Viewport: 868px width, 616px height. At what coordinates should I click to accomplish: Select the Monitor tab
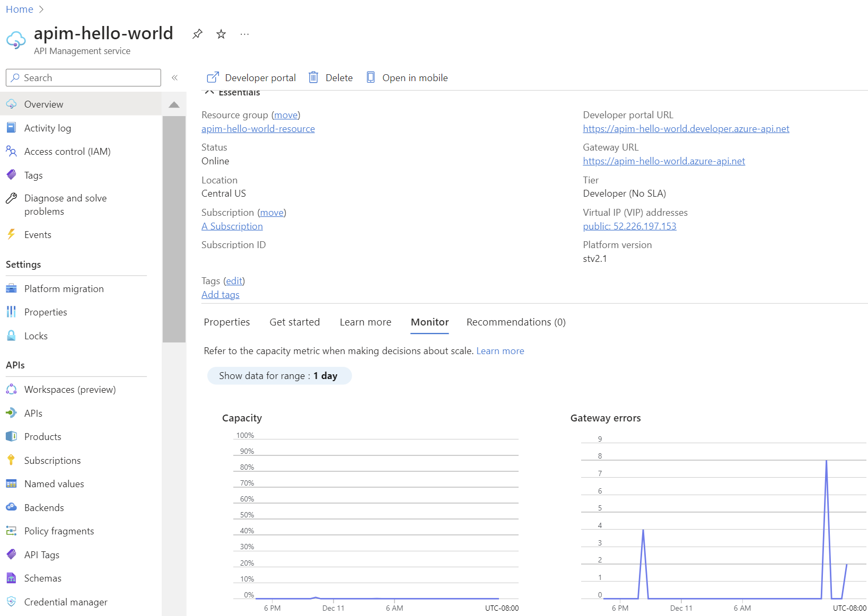pos(429,322)
